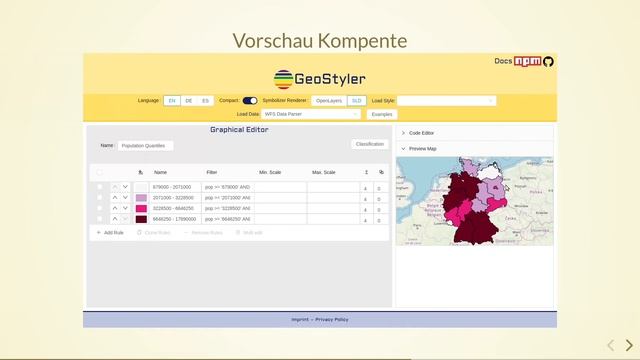Switch language to ES
Viewport: 640px width, 360px height.
205,101
